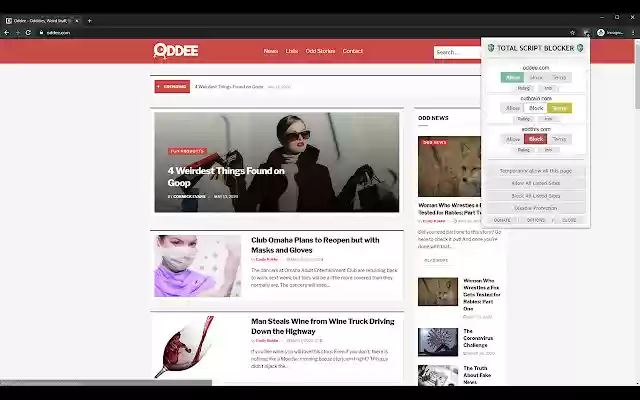Image resolution: width=640 pixels, height=400 pixels.
Task: Click the Incognito profile icon
Action: click(601, 32)
